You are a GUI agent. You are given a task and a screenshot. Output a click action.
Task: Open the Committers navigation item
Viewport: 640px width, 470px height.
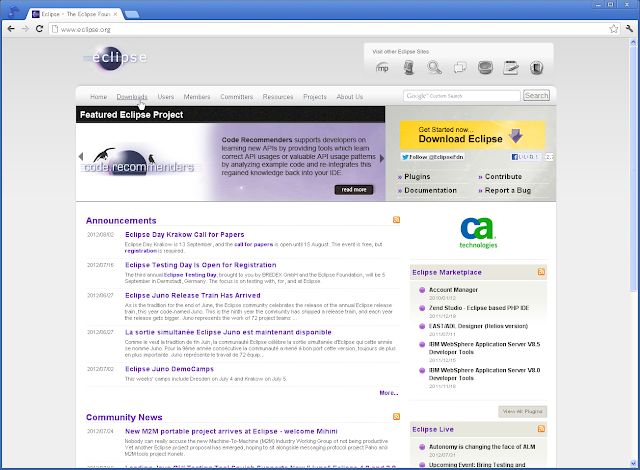[237, 97]
